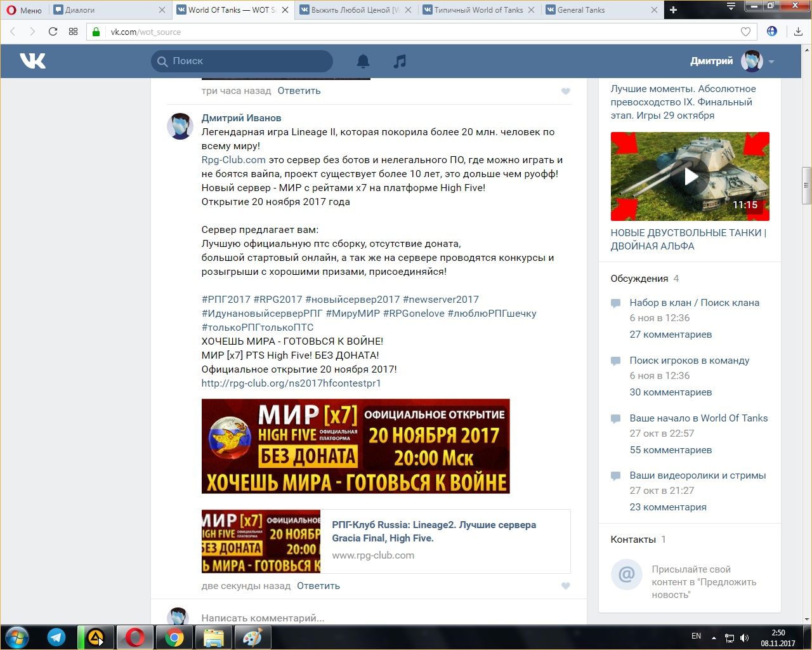Click the page vertical scrollbar thumb
This screenshot has height=650, width=812.
pos(806,185)
